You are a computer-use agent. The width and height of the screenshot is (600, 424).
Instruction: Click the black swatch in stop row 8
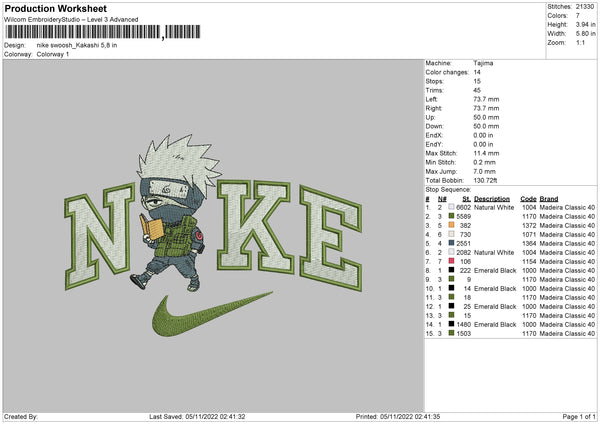[x=451, y=270]
